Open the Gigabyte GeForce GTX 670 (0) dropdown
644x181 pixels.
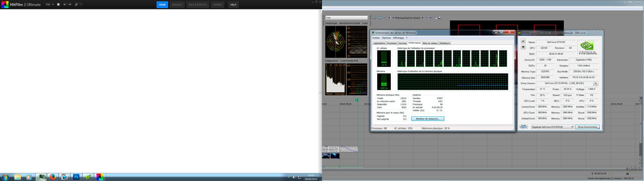pyautogui.click(x=552, y=127)
